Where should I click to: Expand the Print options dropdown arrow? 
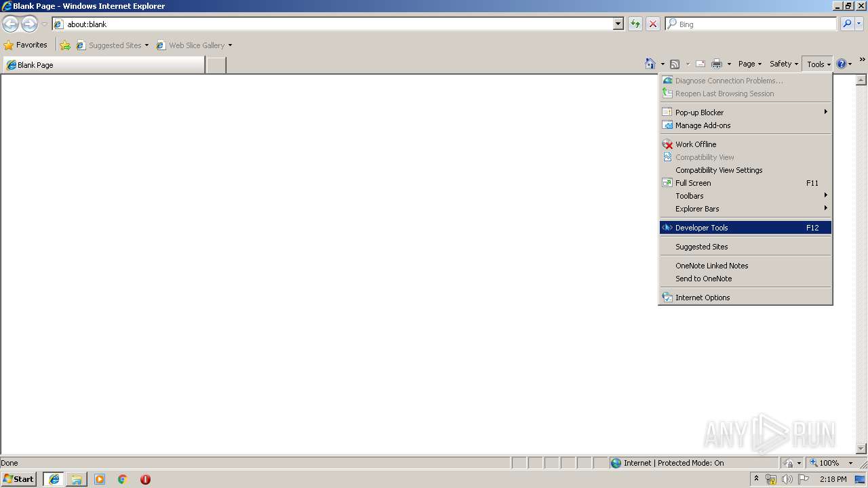click(x=729, y=64)
